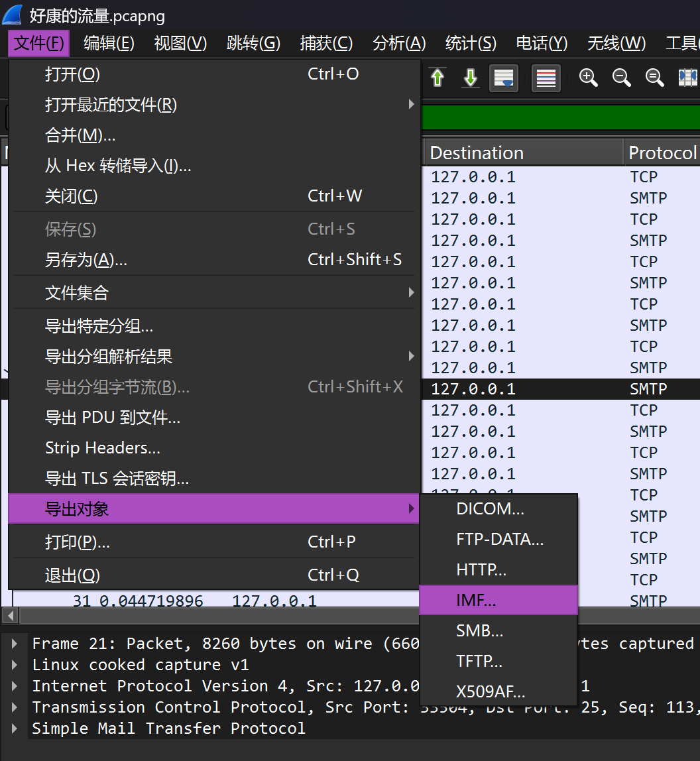Screen dimensions: 700x761
Task: Pick FTP-DATA... in export objects submenu
Action: click(498, 540)
